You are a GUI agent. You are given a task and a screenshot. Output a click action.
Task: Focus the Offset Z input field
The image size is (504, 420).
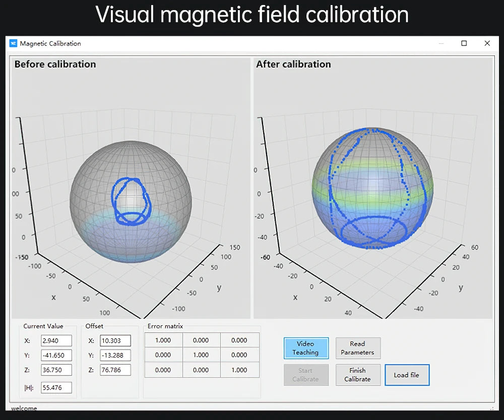[115, 370]
